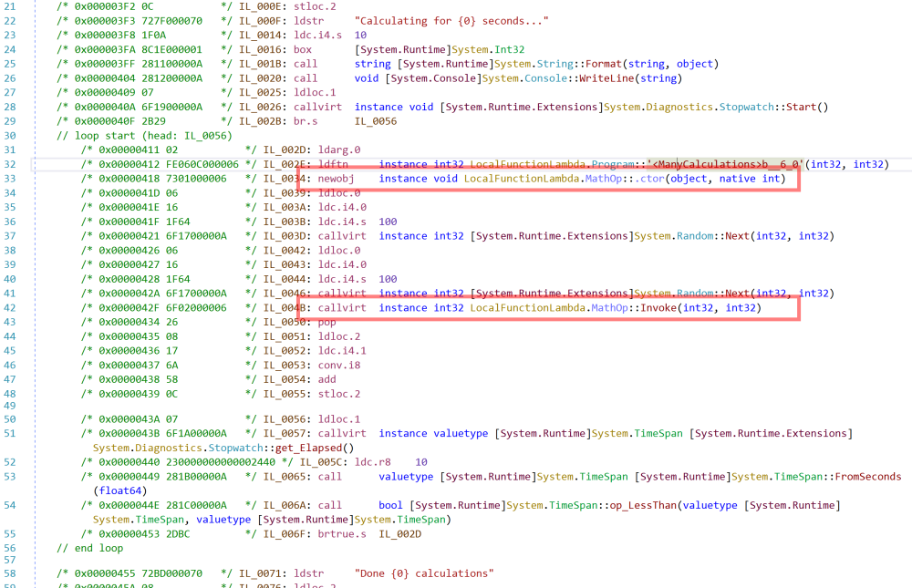
Task: Click the ldarg.0 opcode
Action: click(339, 150)
